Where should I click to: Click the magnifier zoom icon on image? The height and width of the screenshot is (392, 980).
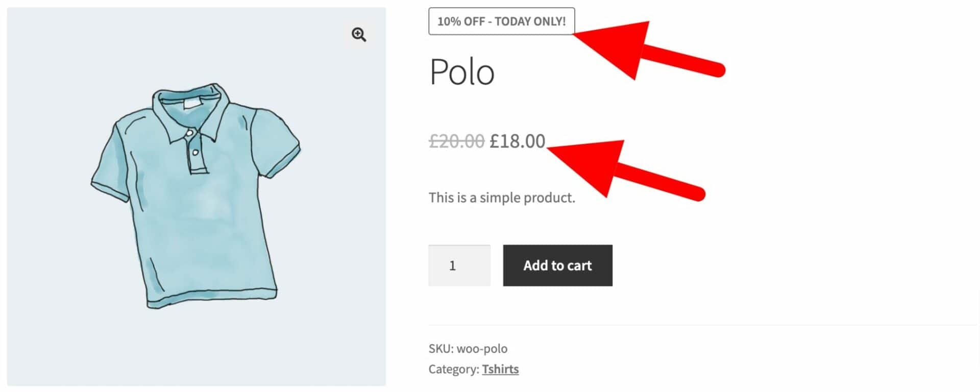point(359,35)
